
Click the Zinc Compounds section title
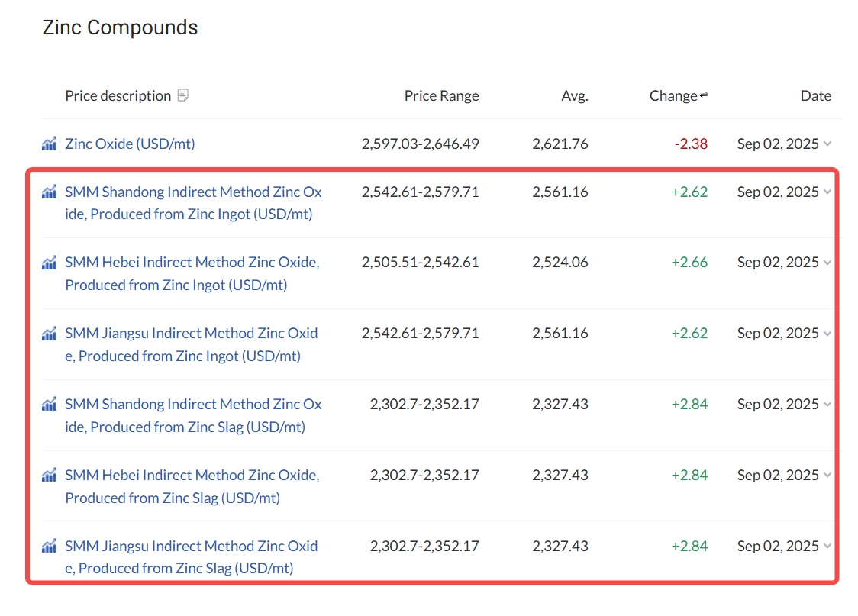click(121, 27)
